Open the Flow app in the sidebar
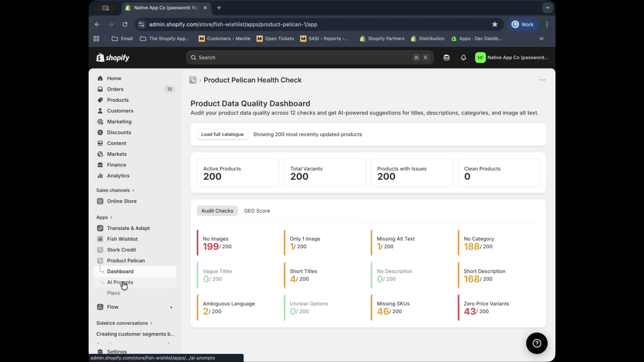 pos(100,307)
